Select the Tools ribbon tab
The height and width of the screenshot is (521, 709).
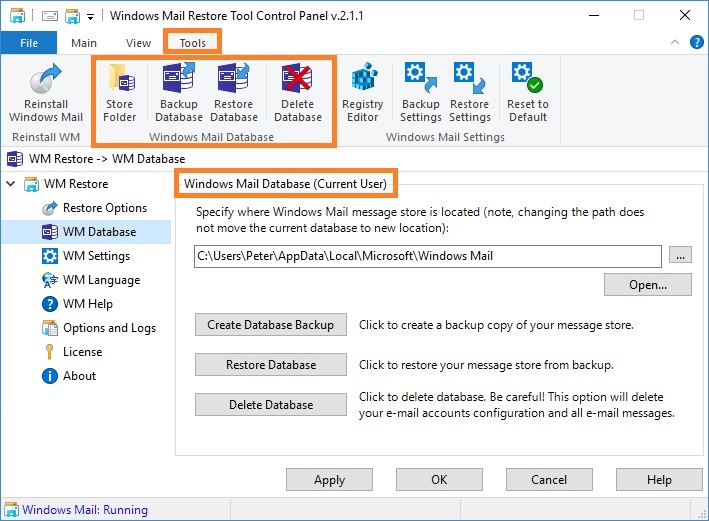193,43
